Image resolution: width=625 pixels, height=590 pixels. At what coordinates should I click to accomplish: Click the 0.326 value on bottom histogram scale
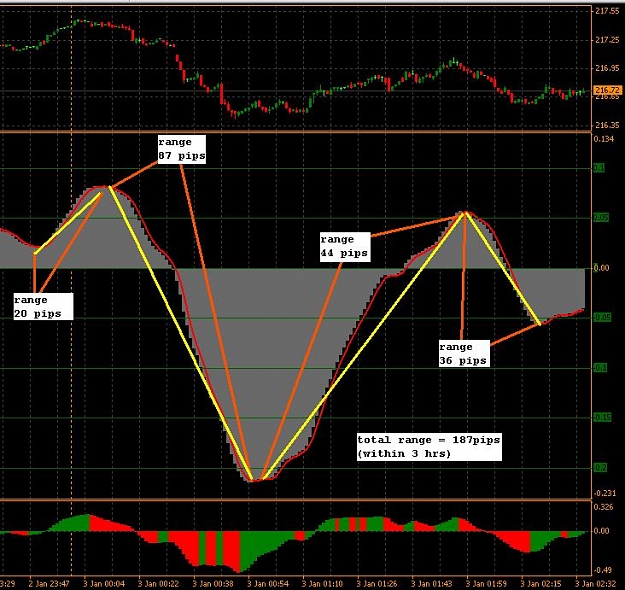603,507
